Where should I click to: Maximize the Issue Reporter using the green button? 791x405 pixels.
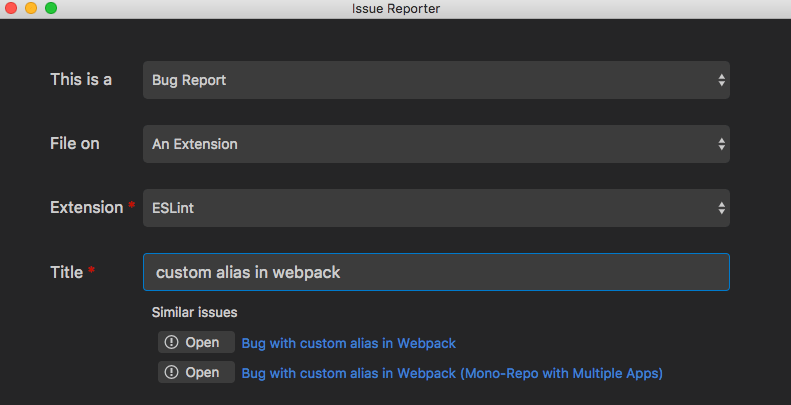click(x=51, y=8)
